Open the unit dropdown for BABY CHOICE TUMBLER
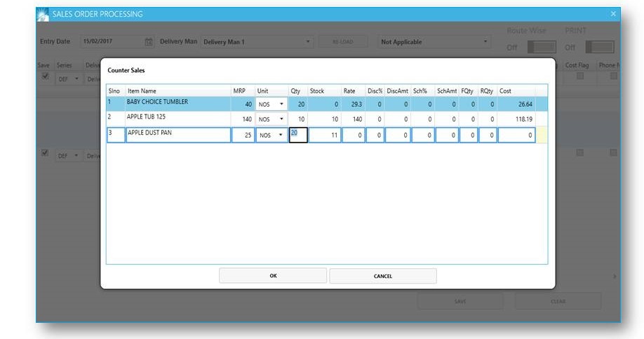 [x=281, y=104]
